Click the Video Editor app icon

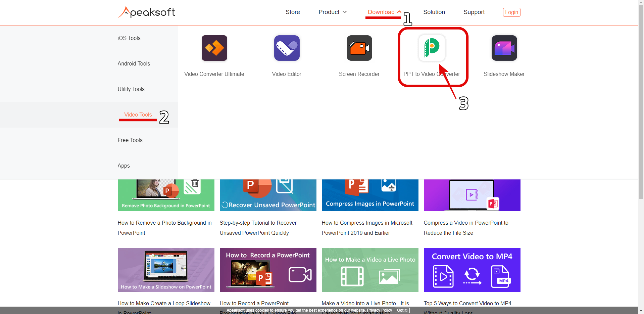coord(287,48)
